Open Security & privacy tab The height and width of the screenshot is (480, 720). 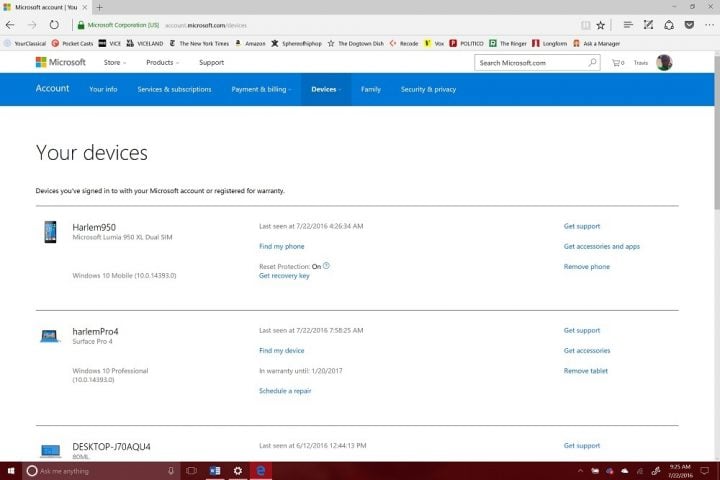click(428, 90)
